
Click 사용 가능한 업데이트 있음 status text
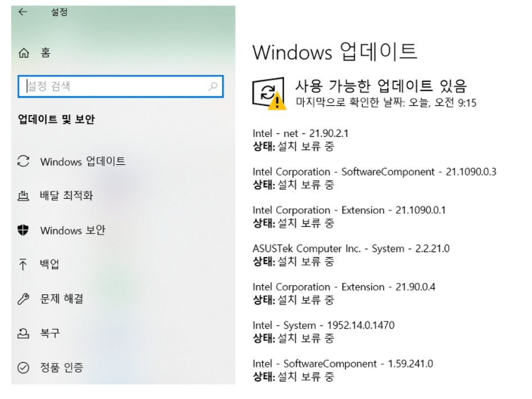click(381, 86)
